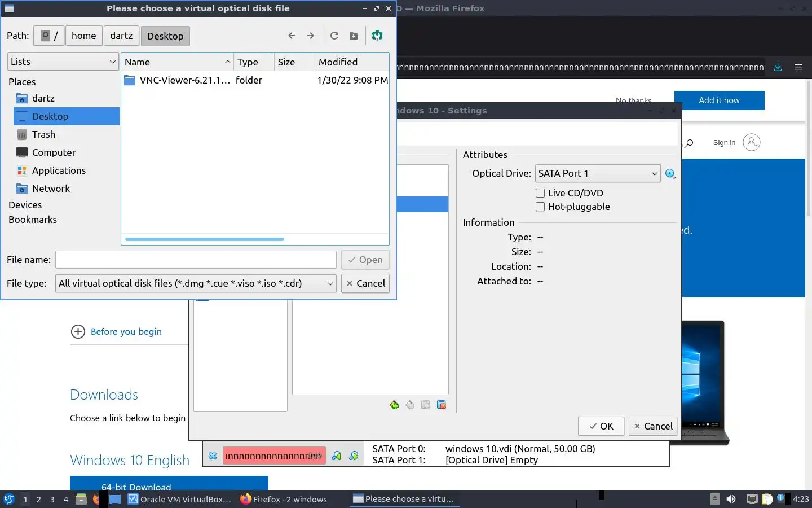Switch to workspace 4 in the taskbar
This screenshot has width=812, height=508.
click(x=65, y=499)
